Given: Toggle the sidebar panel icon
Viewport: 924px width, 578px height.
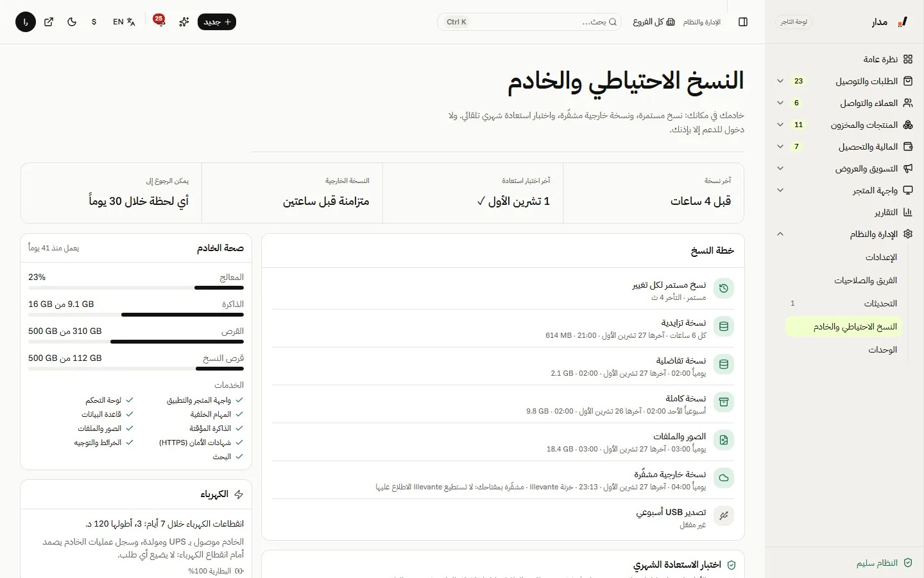Looking at the screenshot, I should [743, 22].
